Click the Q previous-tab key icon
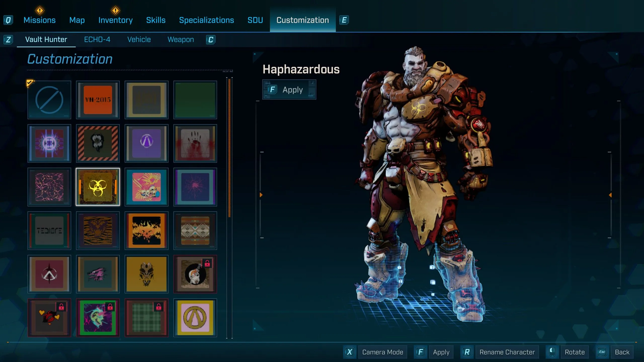The image size is (644, 362). [8, 20]
